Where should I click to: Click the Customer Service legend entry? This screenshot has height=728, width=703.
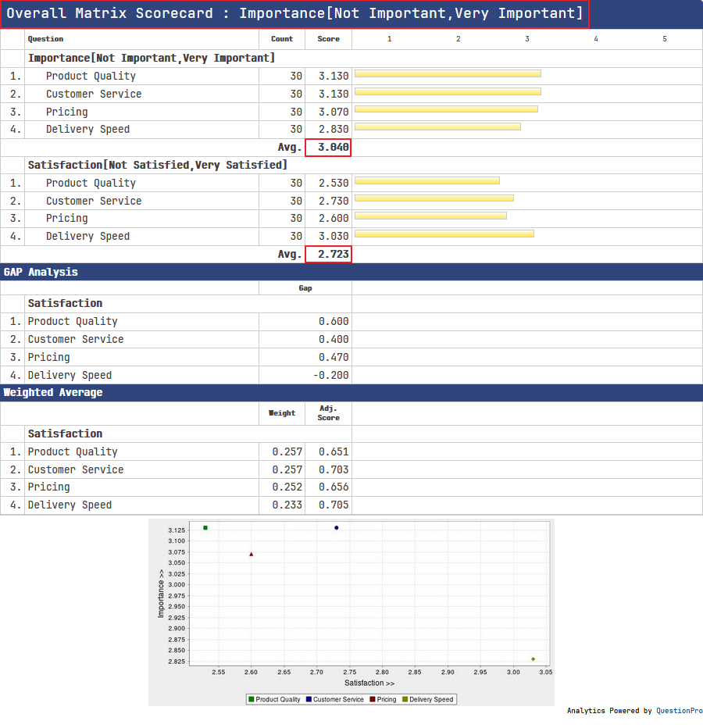pos(334,699)
